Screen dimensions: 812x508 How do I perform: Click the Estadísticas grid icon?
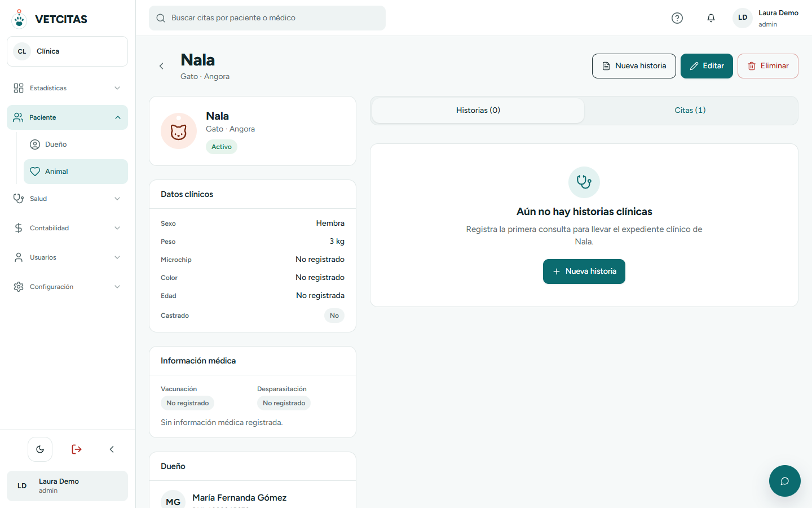pos(19,88)
